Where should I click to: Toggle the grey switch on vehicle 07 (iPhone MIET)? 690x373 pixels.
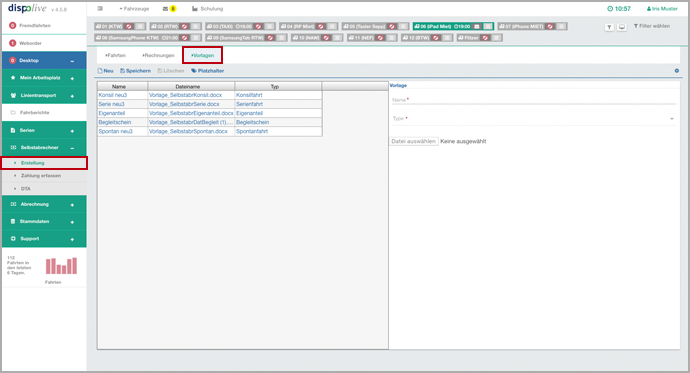pyautogui.click(x=561, y=26)
